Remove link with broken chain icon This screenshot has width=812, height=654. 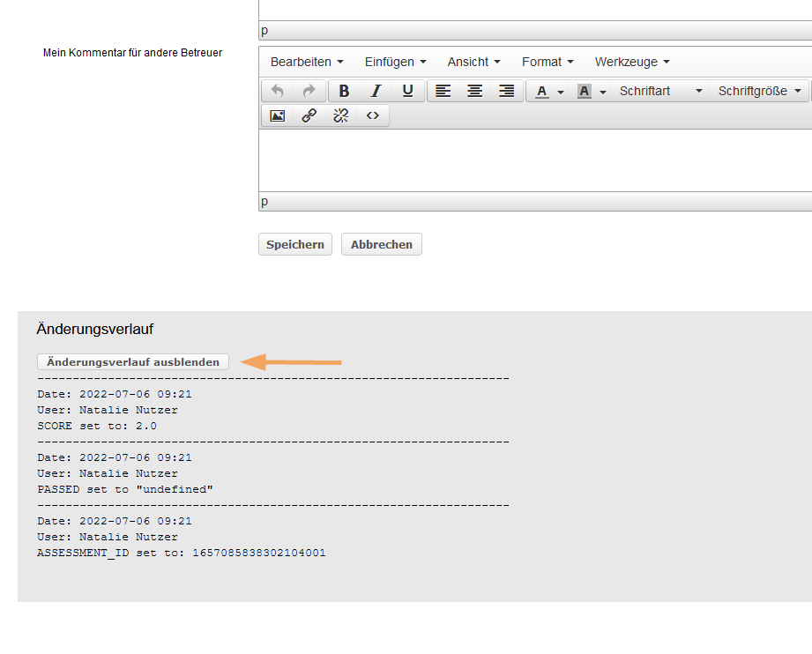coord(341,115)
